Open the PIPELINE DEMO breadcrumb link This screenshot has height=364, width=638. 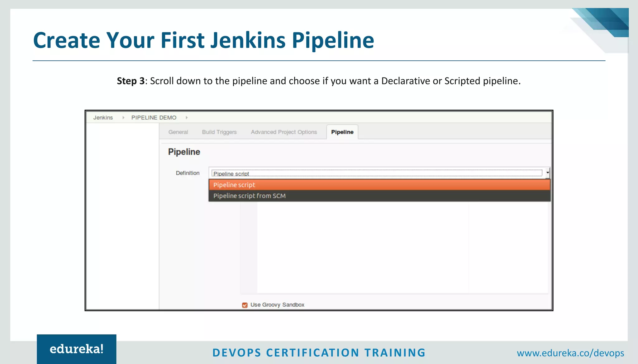click(154, 118)
